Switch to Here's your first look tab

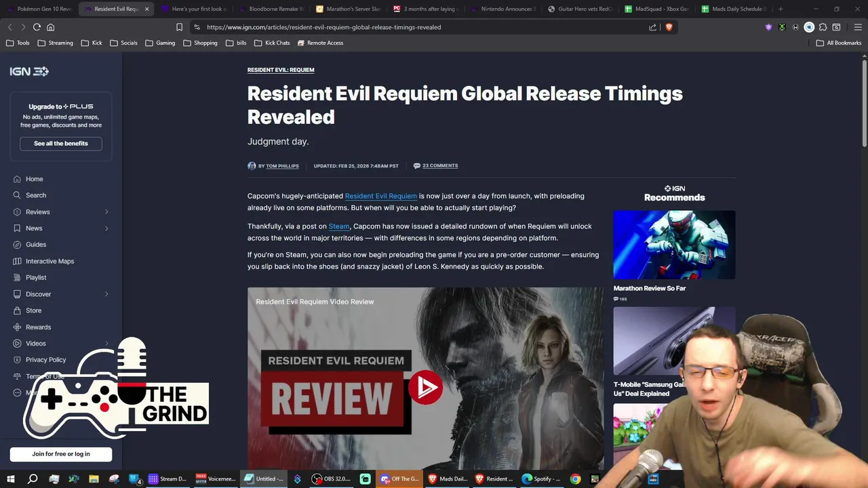coord(194,9)
